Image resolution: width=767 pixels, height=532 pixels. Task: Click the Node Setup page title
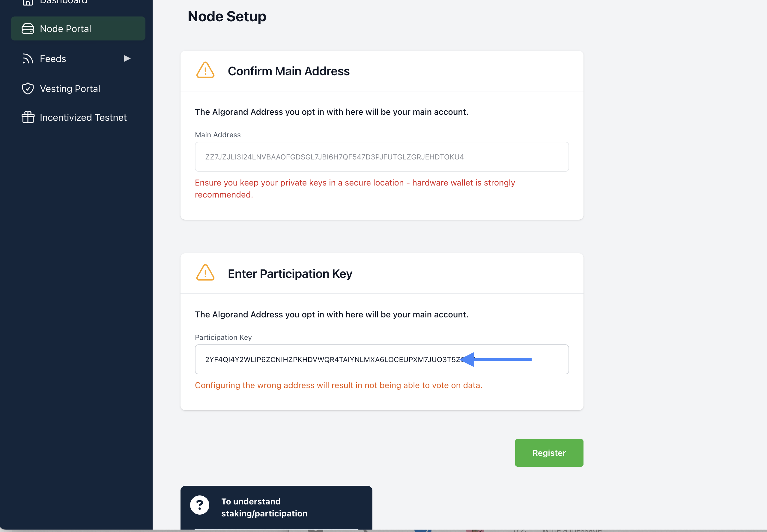pyautogui.click(x=227, y=16)
